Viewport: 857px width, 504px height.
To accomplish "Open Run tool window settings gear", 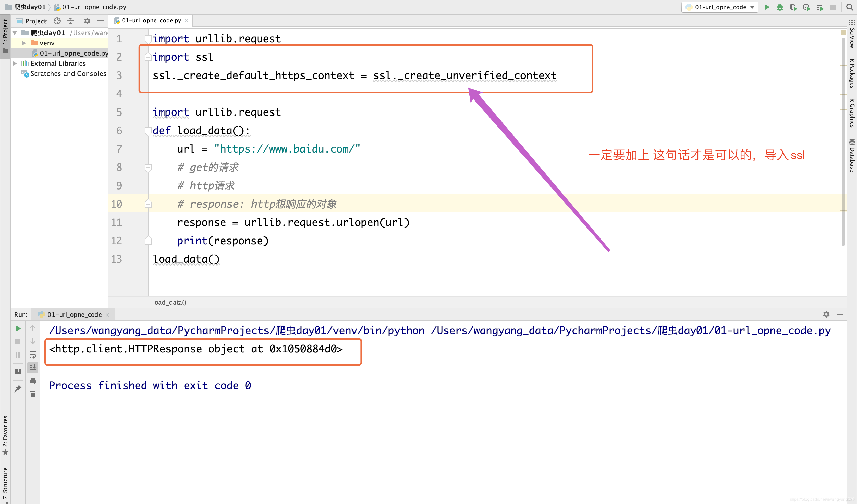I will [x=826, y=314].
